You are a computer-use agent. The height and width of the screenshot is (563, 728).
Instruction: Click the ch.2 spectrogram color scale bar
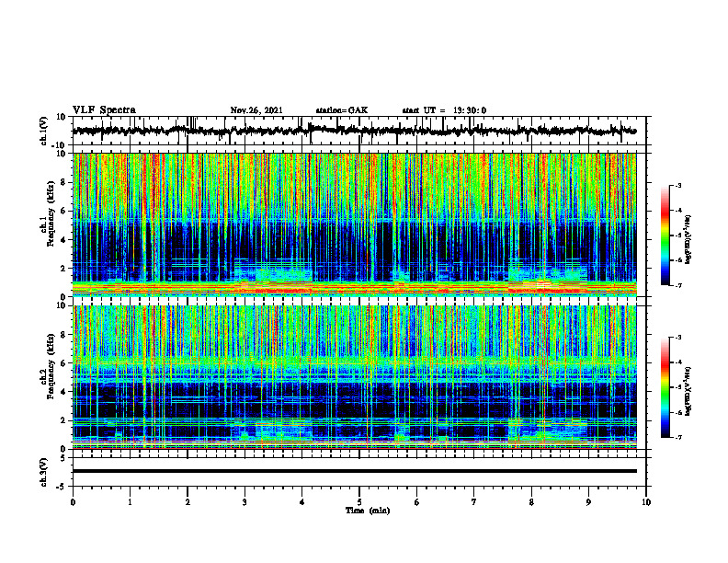(665, 387)
